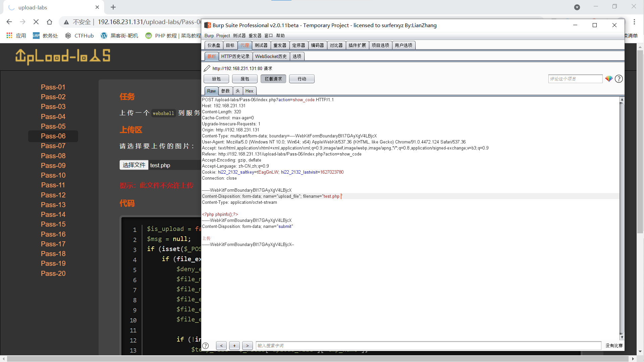Image resolution: width=644 pixels, height=362 pixels.
Task: Click the browser back arrow
Action: (9, 22)
